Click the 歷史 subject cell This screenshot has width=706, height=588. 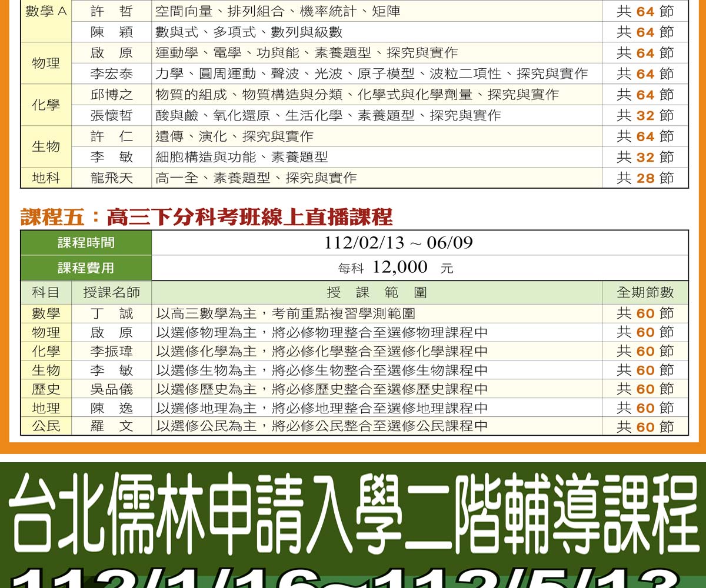pos(46,389)
